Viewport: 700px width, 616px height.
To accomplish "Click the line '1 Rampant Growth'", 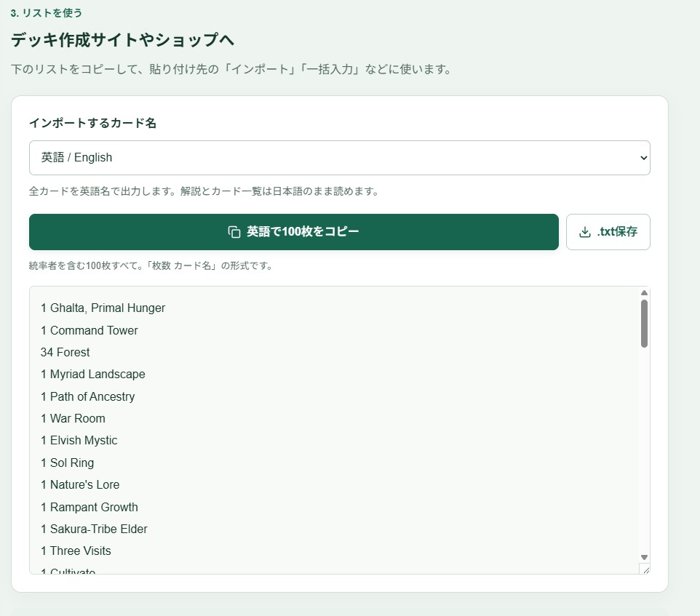I will (90, 507).
